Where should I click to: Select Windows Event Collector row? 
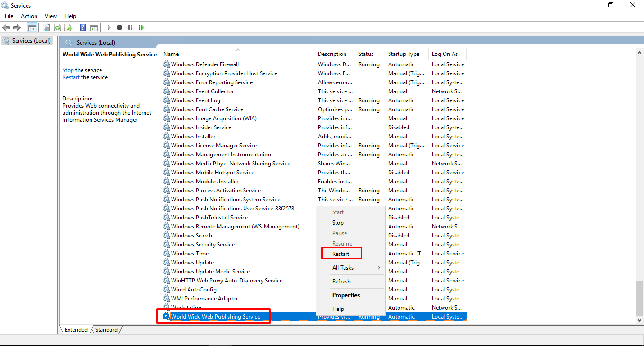[x=314, y=91]
